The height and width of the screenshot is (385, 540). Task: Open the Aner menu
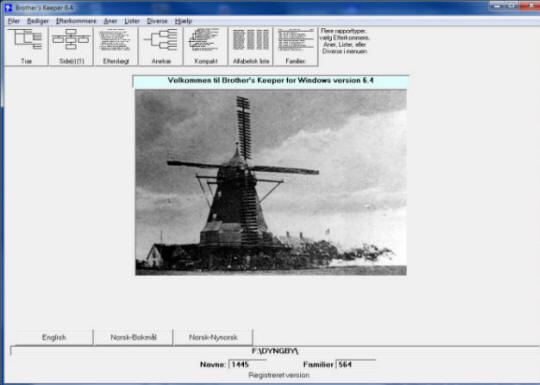[x=111, y=21]
